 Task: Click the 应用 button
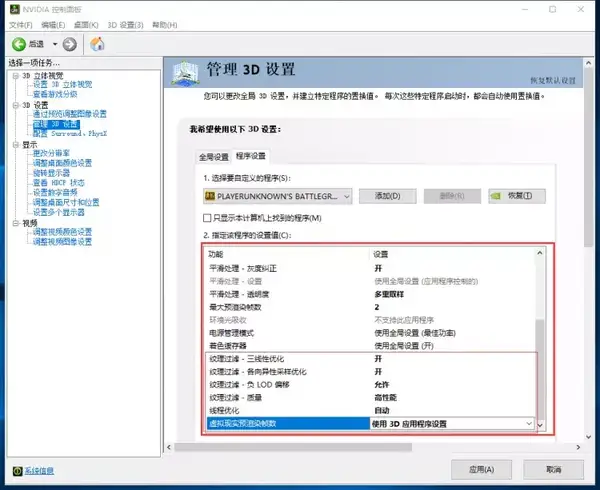(475, 469)
